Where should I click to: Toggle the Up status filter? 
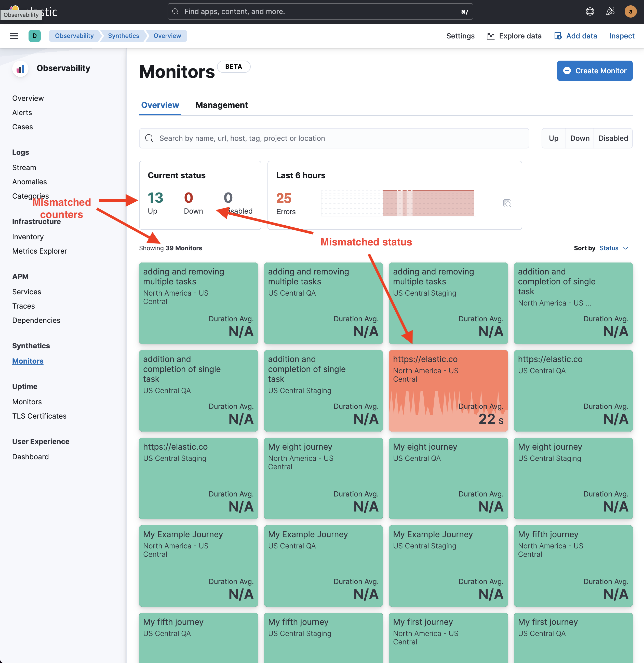coord(553,138)
